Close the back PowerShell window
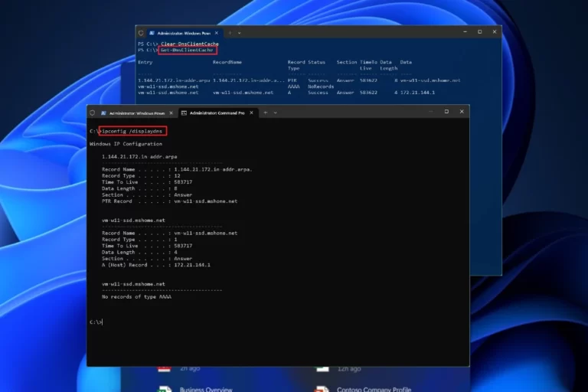The height and width of the screenshot is (392, 588). coord(495,32)
